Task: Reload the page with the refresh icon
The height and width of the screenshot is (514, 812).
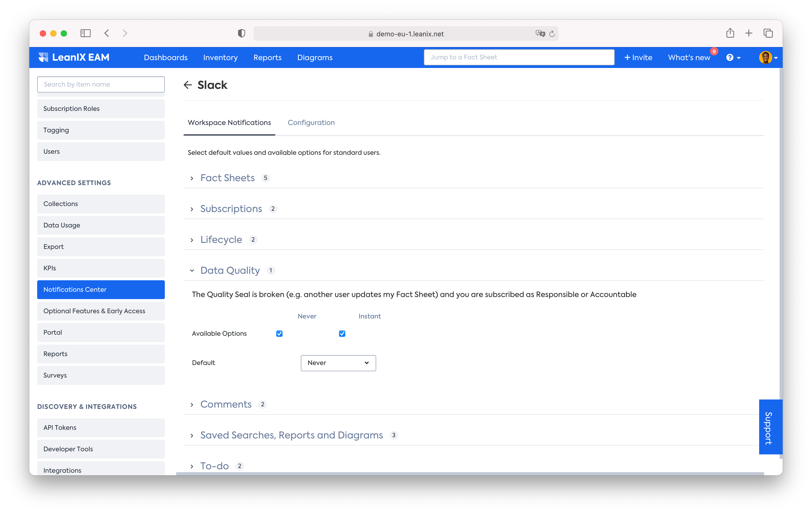Action: [552, 34]
